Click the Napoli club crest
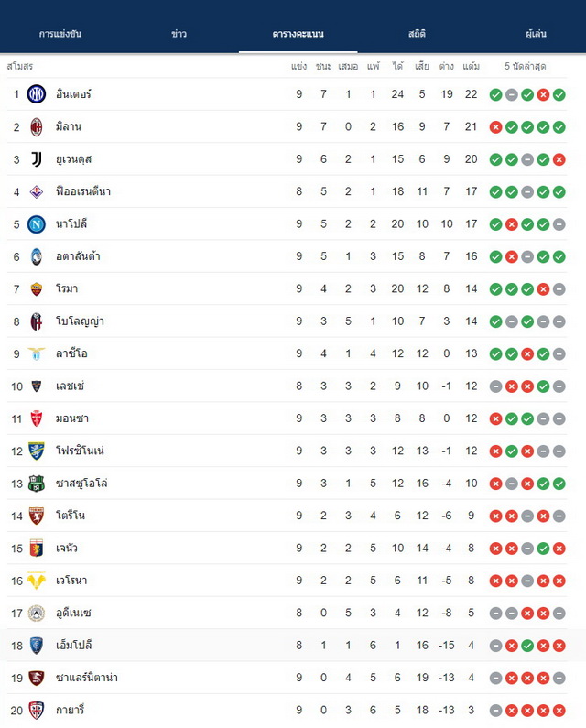Screen dimensions: 586x728 coord(37,224)
